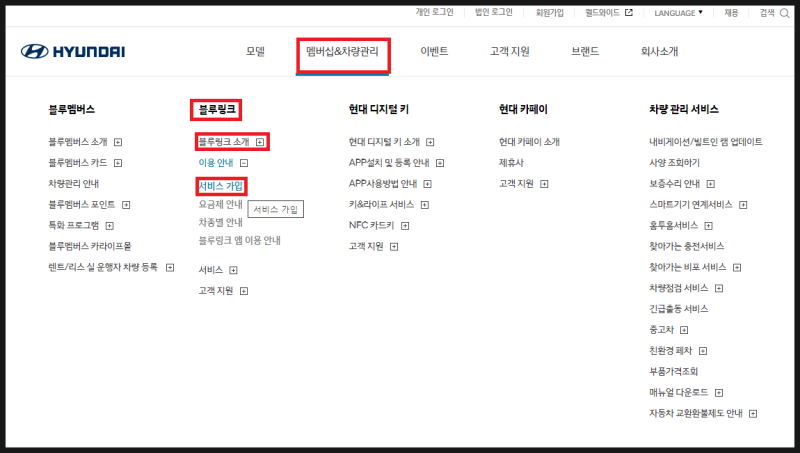Click the 개인 로그인 link
The width and height of the screenshot is (800, 453).
click(434, 12)
